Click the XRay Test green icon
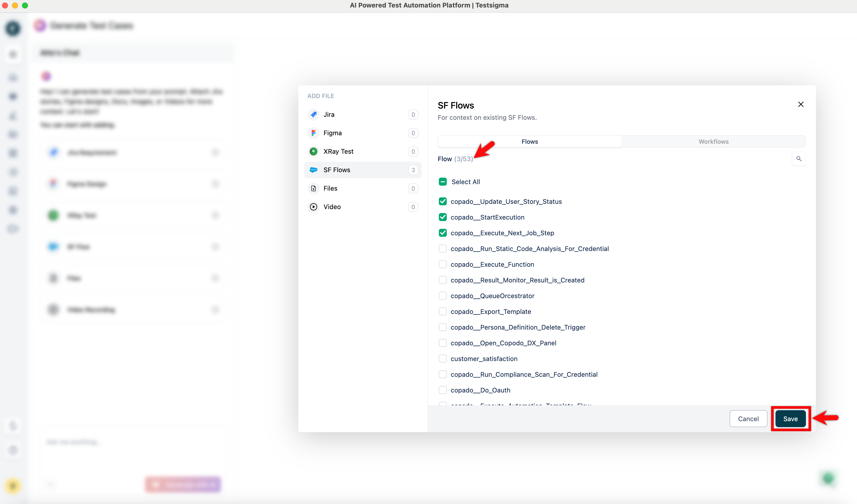Image resolution: width=857 pixels, height=504 pixels. 313,151
